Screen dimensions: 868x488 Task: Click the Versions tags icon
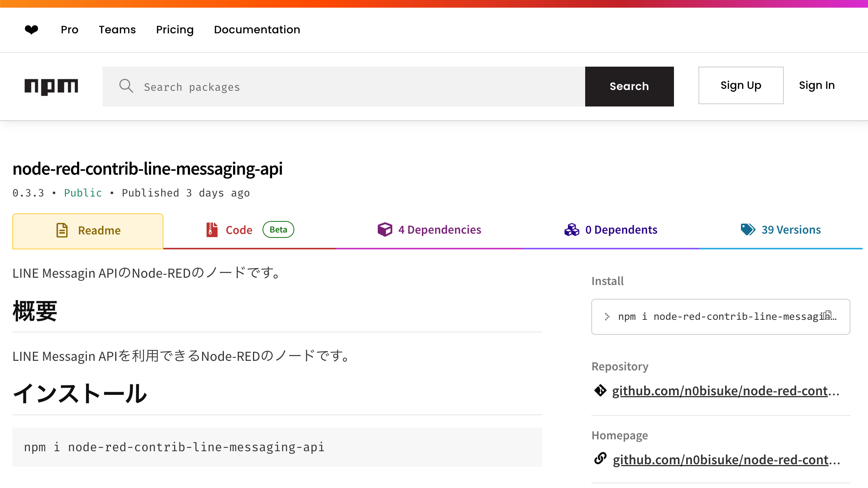(x=748, y=229)
